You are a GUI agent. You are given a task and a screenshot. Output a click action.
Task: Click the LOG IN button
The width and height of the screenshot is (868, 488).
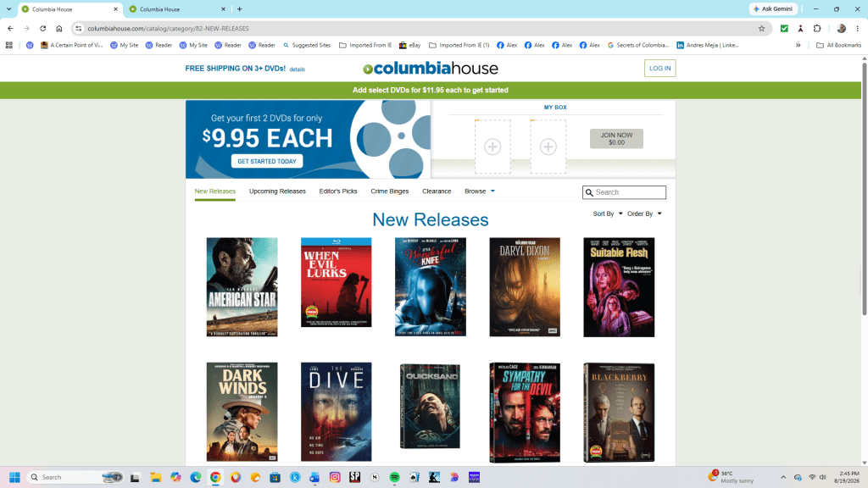pyautogui.click(x=659, y=68)
